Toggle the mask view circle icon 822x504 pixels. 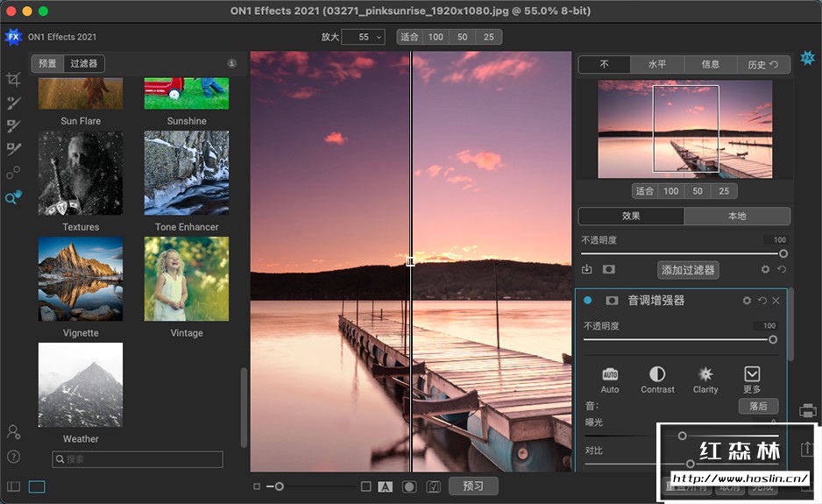409,486
